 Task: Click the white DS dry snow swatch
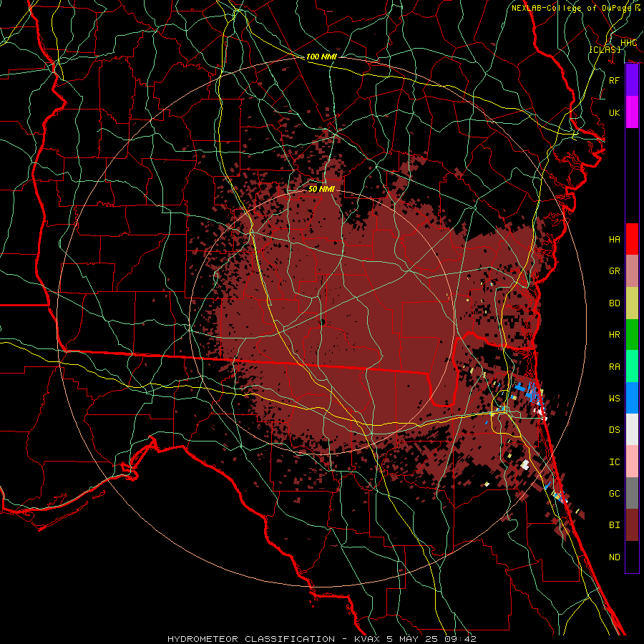tap(632, 429)
